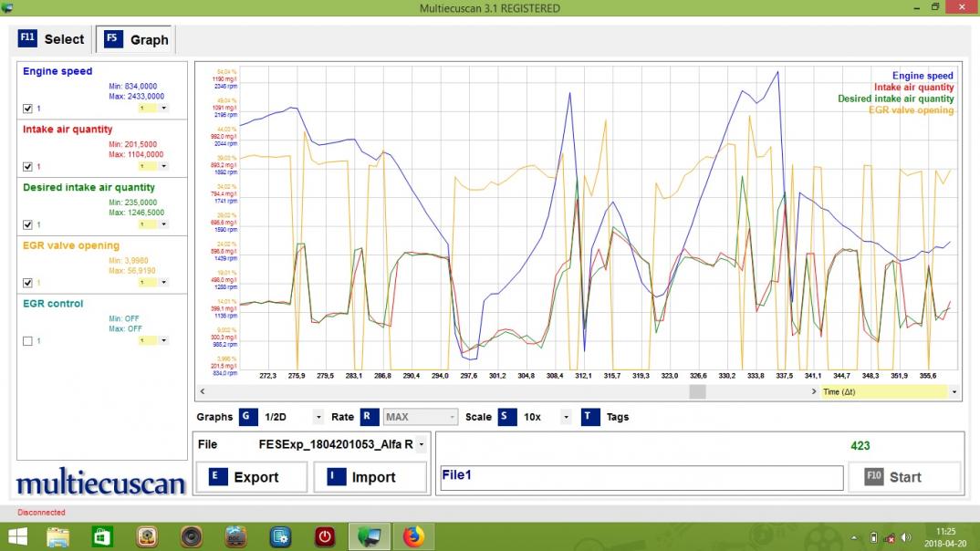Switch to the Graph tab
Image resolution: width=980 pixels, height=551 pixels.
(136, 39)
